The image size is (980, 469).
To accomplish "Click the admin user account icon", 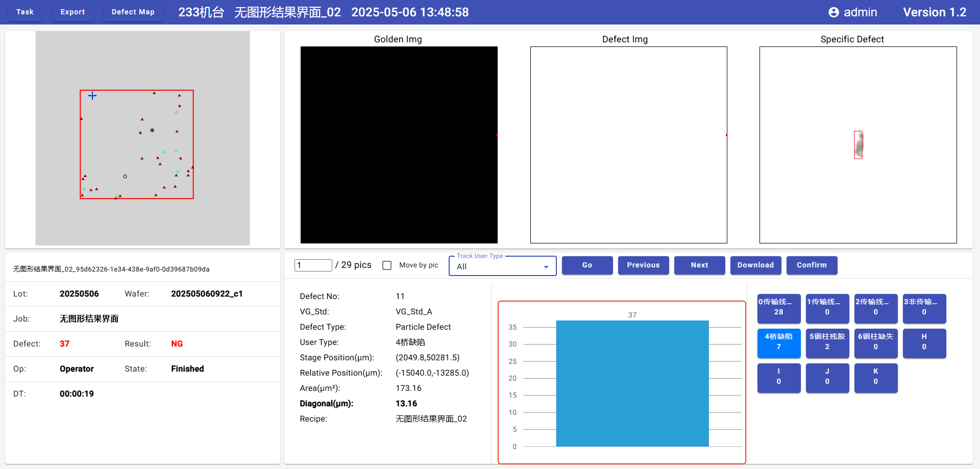I will click(833, 12).
